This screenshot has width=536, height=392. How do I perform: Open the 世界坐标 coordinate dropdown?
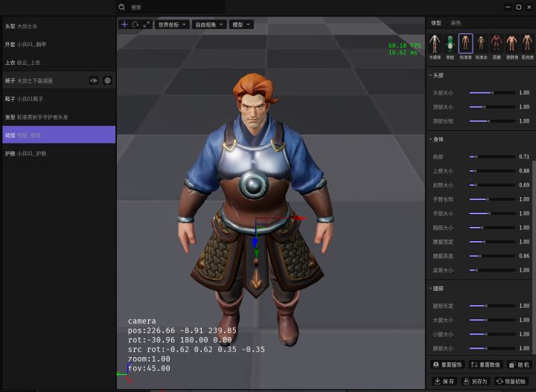(172, 25)
